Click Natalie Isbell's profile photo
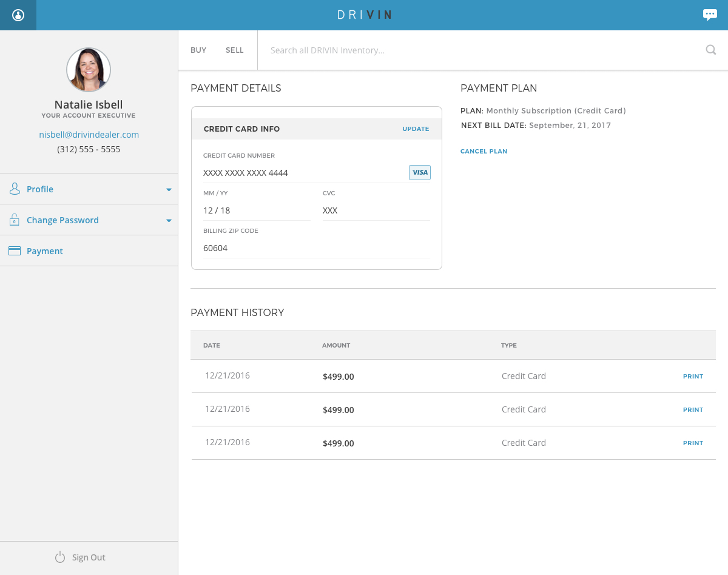 [x=89, y=70]
